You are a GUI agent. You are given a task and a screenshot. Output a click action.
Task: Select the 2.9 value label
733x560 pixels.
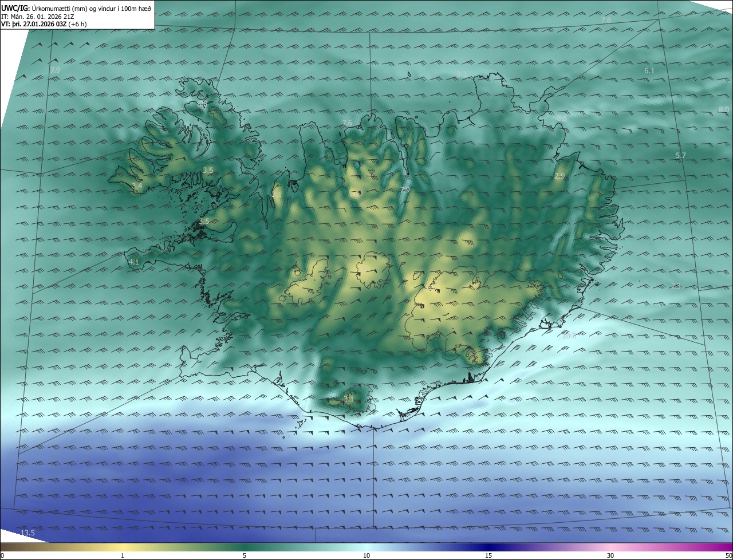click(x=559, y=176)
